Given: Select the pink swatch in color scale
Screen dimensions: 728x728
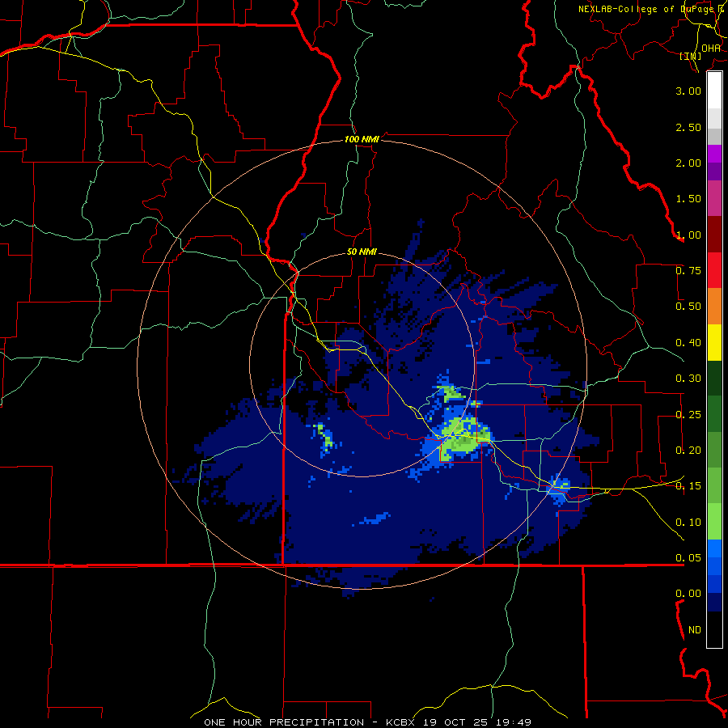Looking at the screenshot, I should coord(714,199).
